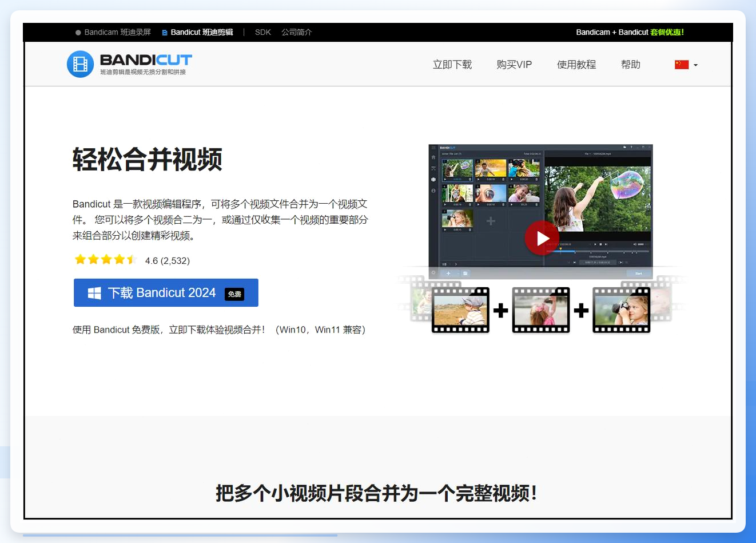
Task: Go to 购买VIP page
Action: (x=514, y=65)
